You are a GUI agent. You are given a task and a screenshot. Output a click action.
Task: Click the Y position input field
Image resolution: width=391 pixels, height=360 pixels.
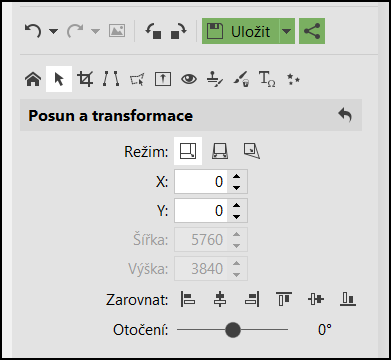(x=201, y=211)
